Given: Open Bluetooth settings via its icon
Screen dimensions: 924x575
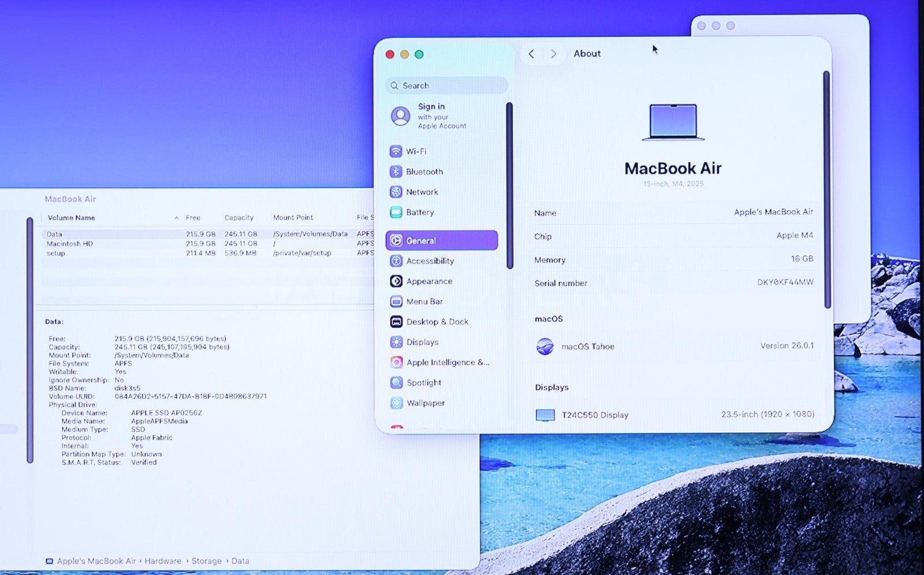Looking at the screenshot, I should point(396,171).
